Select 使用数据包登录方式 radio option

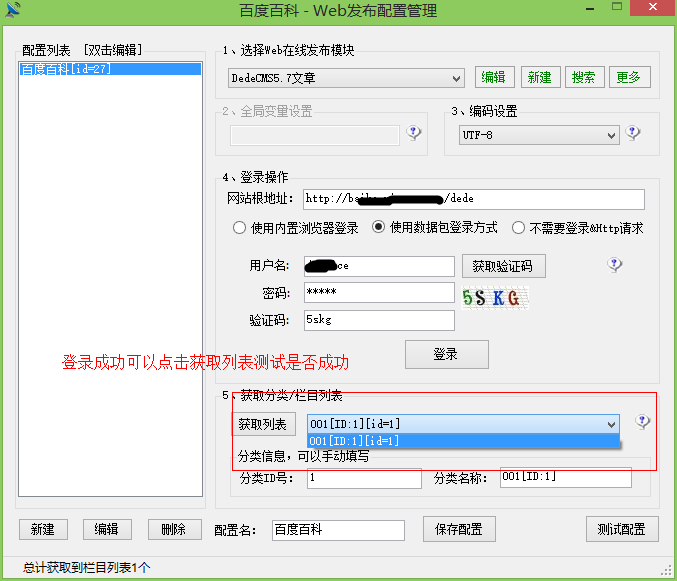pyautogui.click(x=379, y=228)
